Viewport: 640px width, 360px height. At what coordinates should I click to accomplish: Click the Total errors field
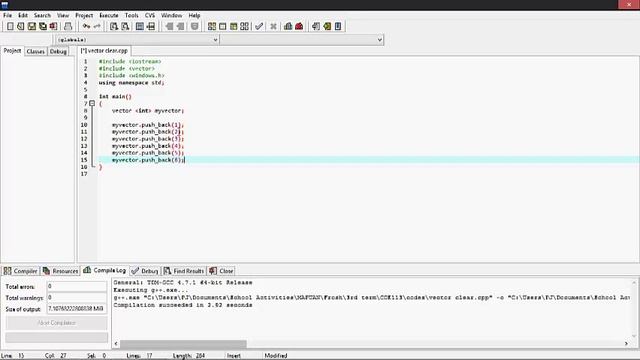(x=77, y=287)
